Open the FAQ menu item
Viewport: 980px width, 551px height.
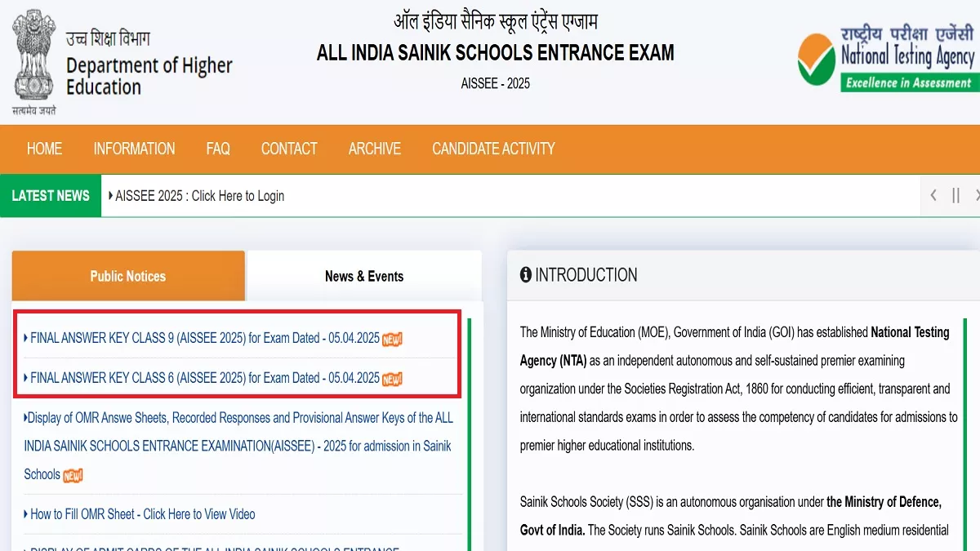tap(218, 149)
